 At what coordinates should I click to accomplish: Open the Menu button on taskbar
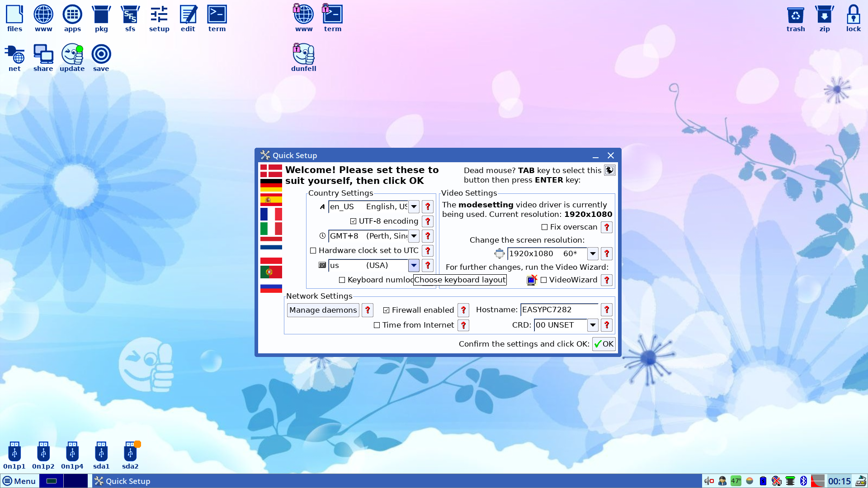coord(19,481)
